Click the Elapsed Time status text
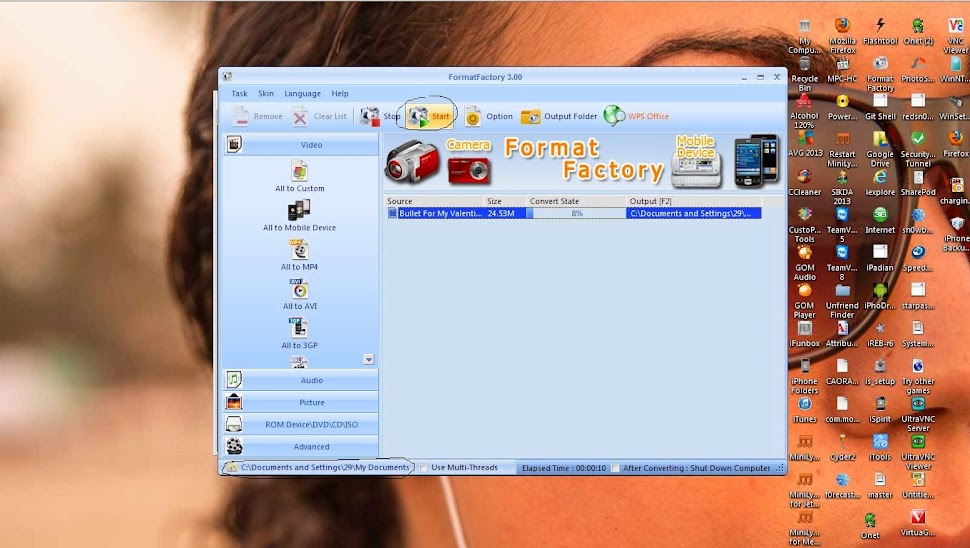This screenshot has height=548, width=970. 564,468
